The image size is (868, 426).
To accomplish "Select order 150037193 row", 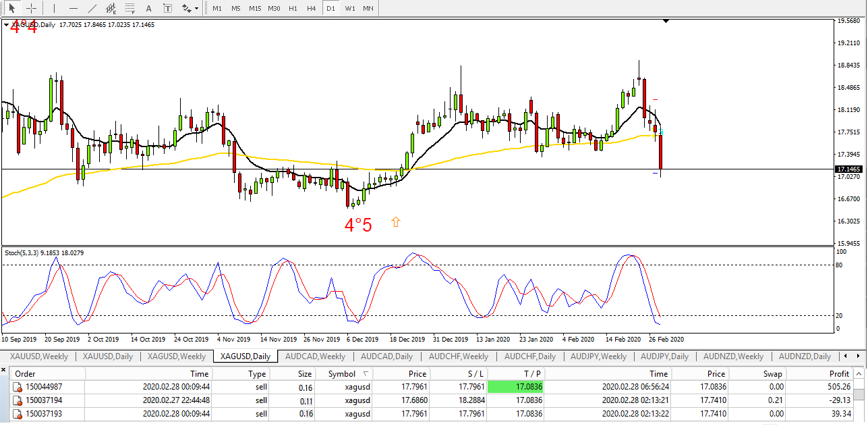I will tap(432, 414).
